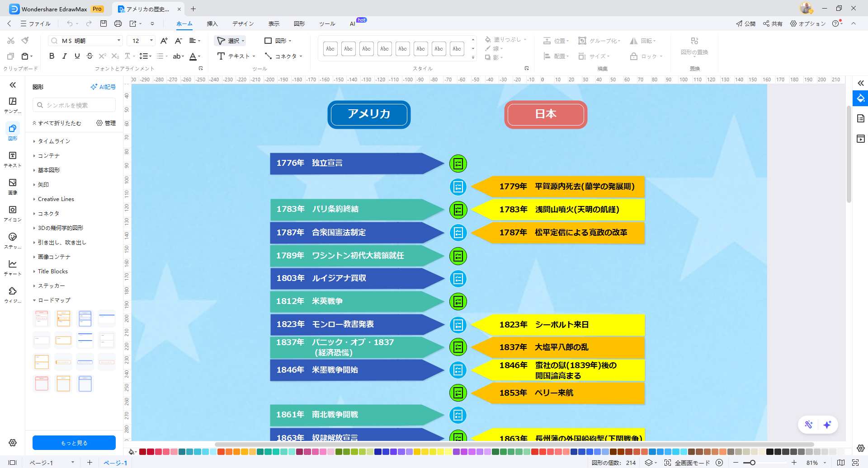This screenshot has width=868, height=468.
Task: Open the コネクタ (Connector) tool
Action: [x=284, y=56]
